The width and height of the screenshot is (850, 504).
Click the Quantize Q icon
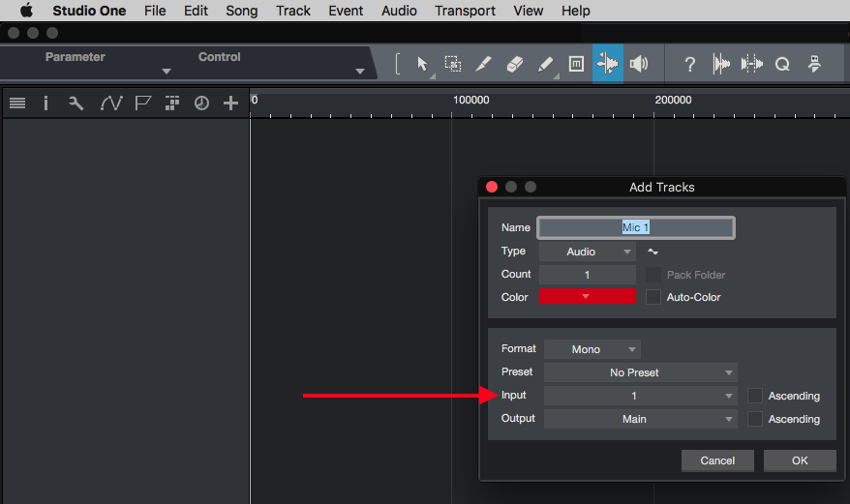[782, 65]
